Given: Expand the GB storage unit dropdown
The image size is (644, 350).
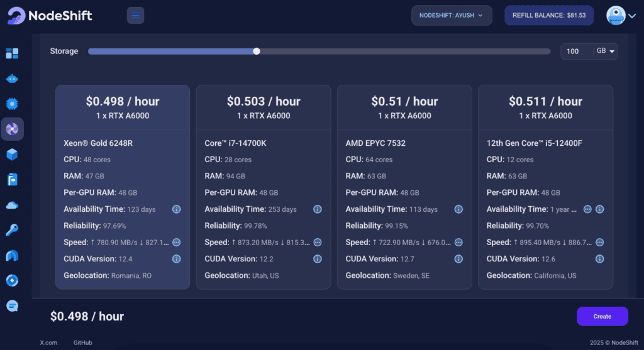Looking at the screenshot, I should (606, 51).
